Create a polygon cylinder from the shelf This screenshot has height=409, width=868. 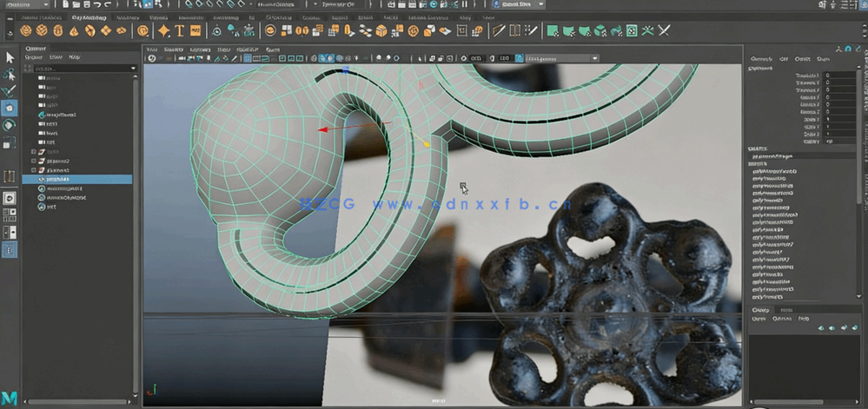[x=57, y=30]
